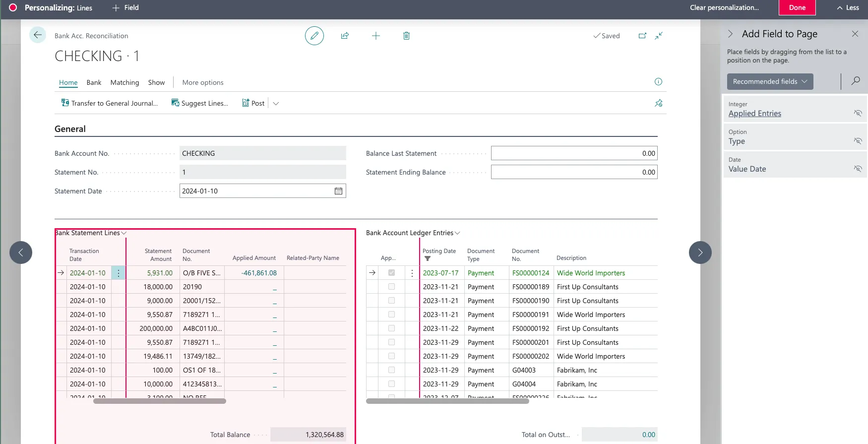Image resolution: width=868 pixels, height=444 pixels.
Task: Click the collapse page arrows icon
Action: [659, 36]
